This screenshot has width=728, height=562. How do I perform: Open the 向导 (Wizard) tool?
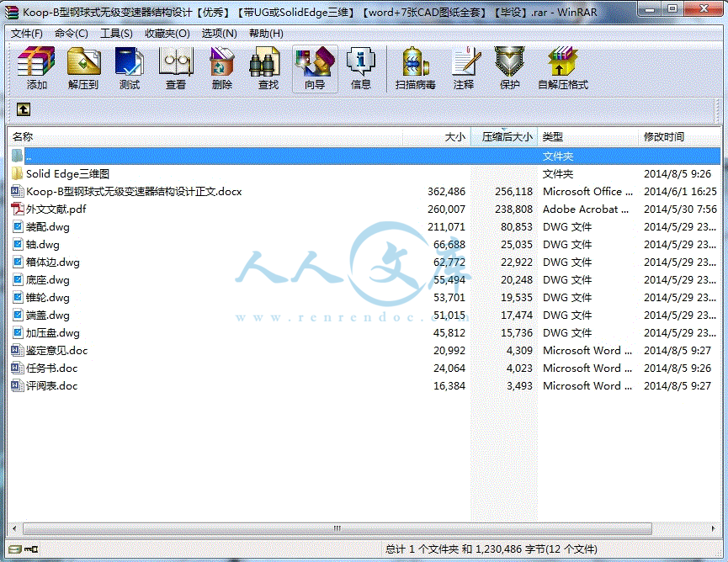point(315,69)
